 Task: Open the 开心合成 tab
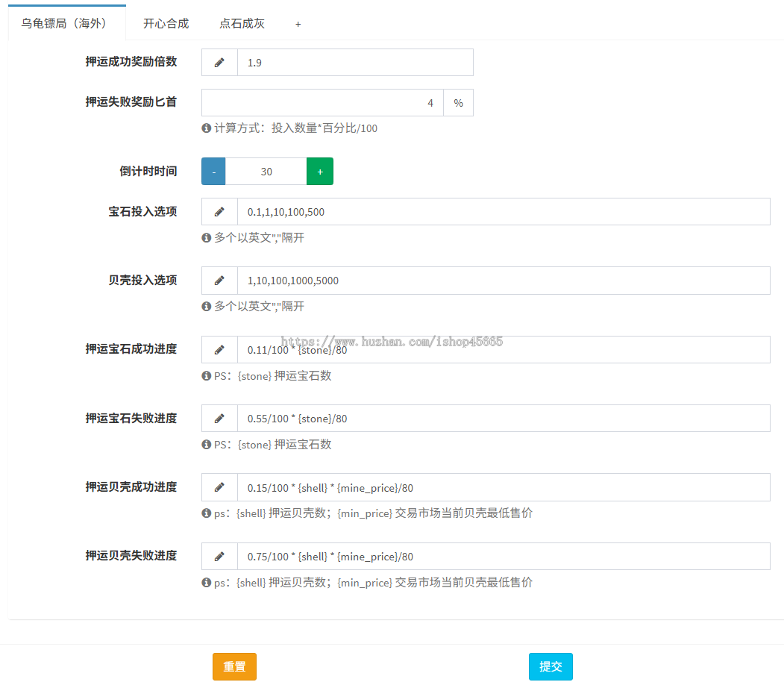(x=166, y=23)
